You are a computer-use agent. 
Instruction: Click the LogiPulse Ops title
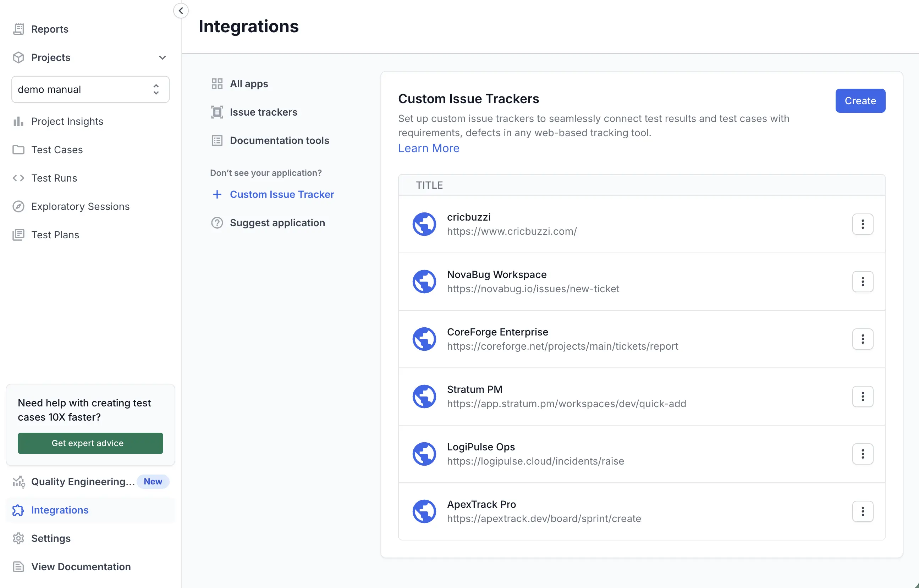pyautogui.click(x=481, y=447)
